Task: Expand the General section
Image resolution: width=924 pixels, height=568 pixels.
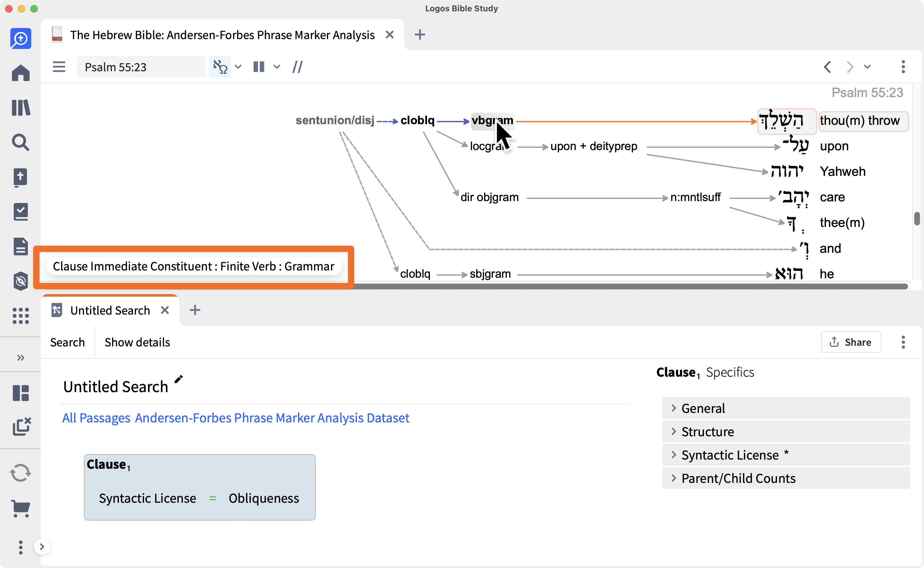Action: click(x=786, y=408)
